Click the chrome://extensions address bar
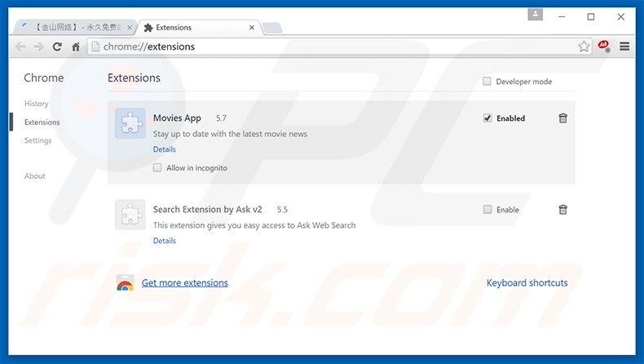The image size is (644, 364). pos(339,47)
